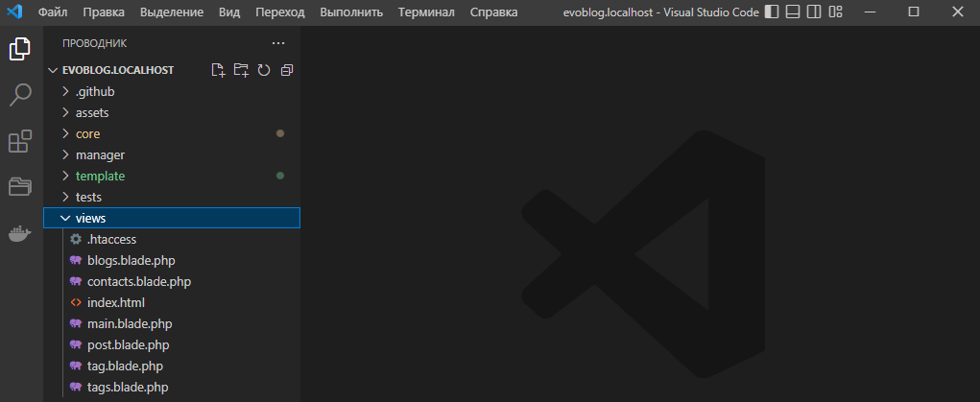This screenshot has width=980, height=402.
Task: Click the New File icon in explorer
Action: (x=218, y=70)
